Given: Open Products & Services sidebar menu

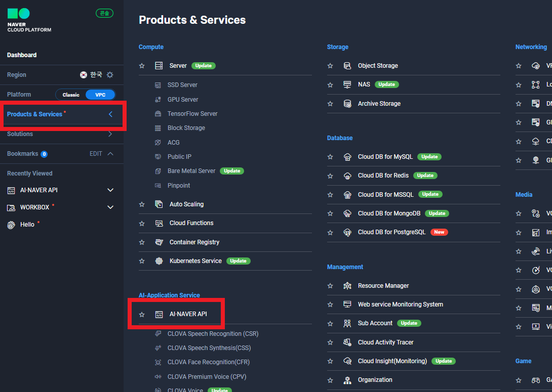Looking at the screenshot, I should pos(62,114).
